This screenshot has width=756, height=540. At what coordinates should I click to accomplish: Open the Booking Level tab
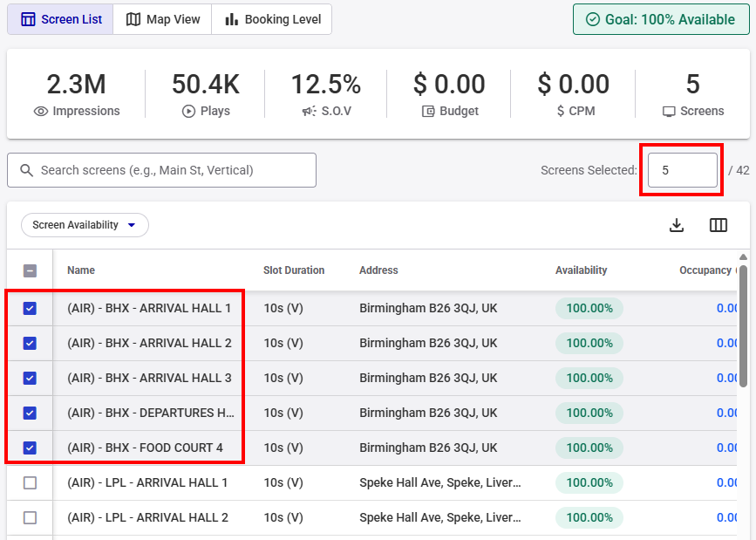271,19
